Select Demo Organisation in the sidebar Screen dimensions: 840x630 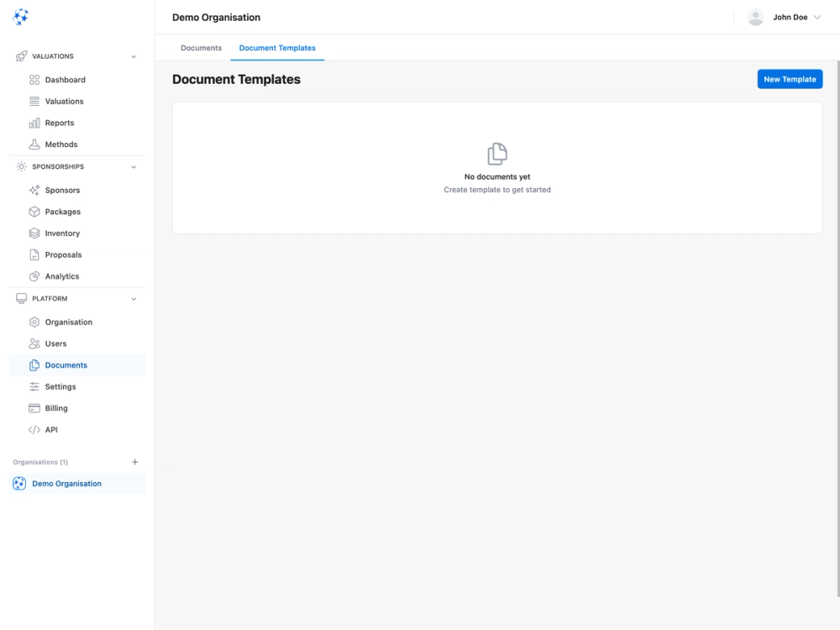pyautogui.click(x=66, y=483)
